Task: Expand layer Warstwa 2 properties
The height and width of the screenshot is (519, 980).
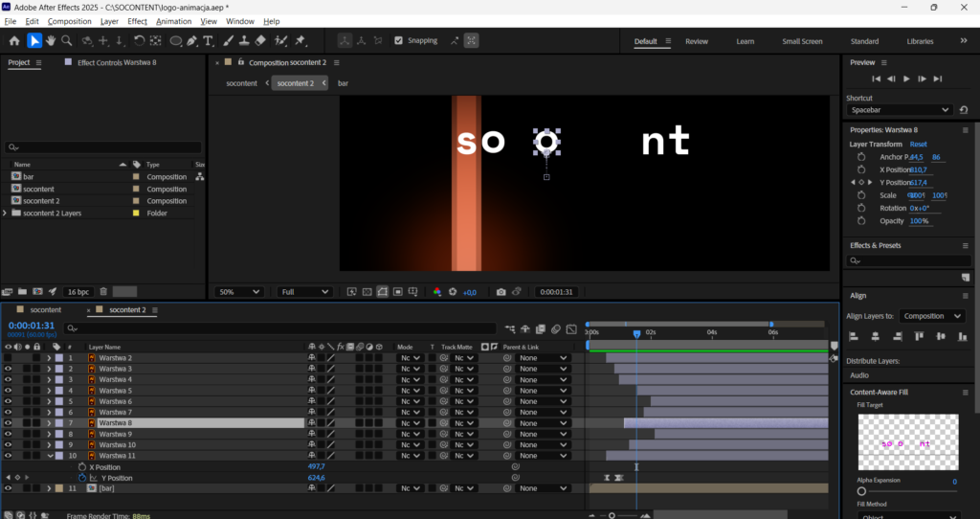Action: click(x=49, y=358)
